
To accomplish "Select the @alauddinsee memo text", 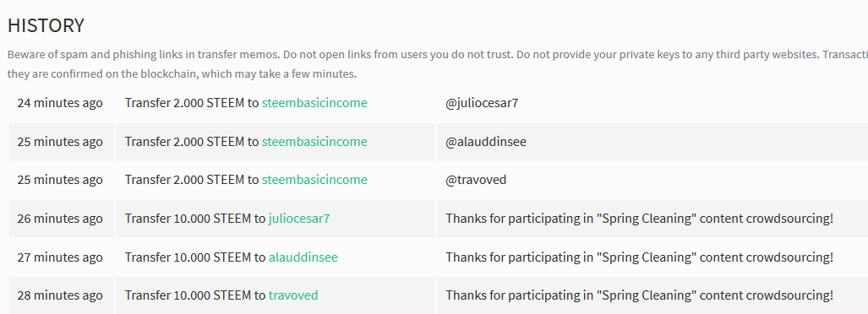I will (486, 142).
